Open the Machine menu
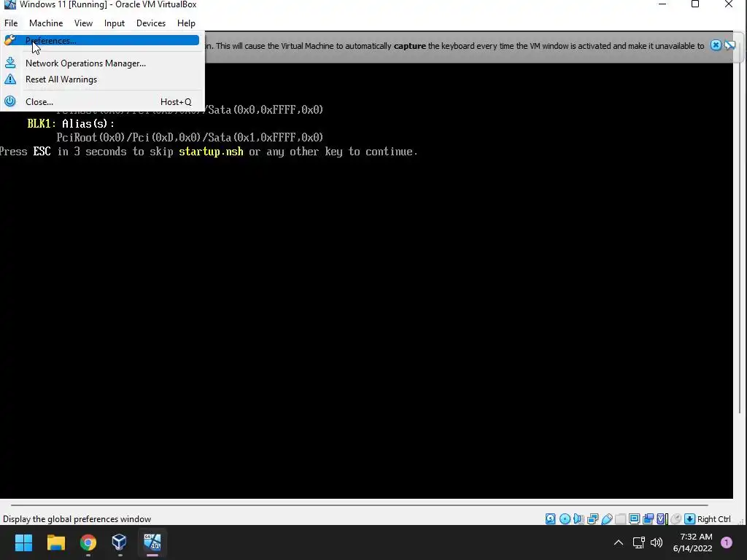 pyautogui.click(x=46, y=23)
